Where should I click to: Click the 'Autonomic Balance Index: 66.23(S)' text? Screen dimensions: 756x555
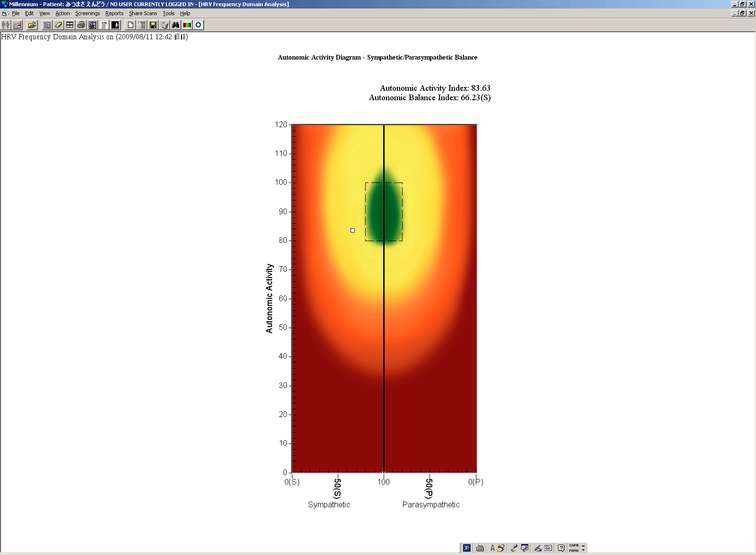[x=430, y=97]
